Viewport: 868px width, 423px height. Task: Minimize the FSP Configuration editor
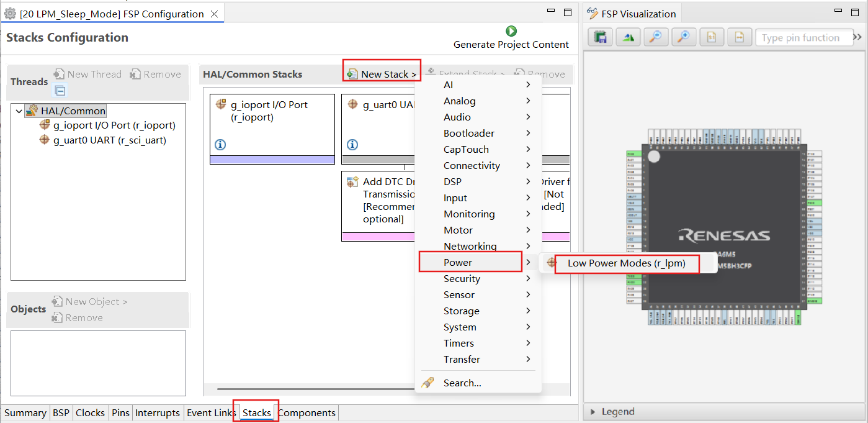click(551, 11)
